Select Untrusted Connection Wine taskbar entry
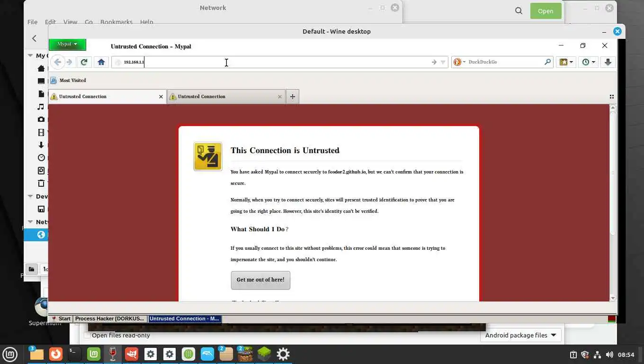This screenshot has width=644, height=364. (184, 319)
